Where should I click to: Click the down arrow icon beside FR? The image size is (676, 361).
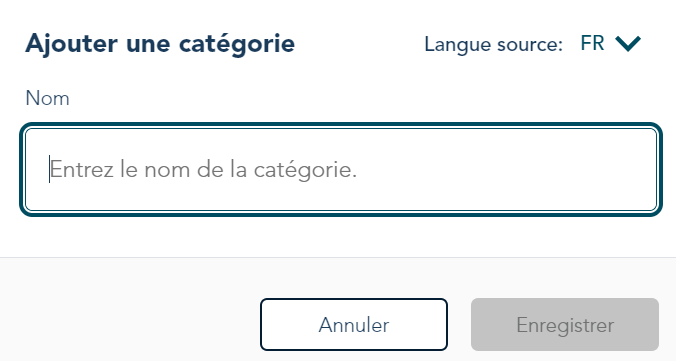coord(628,44)
